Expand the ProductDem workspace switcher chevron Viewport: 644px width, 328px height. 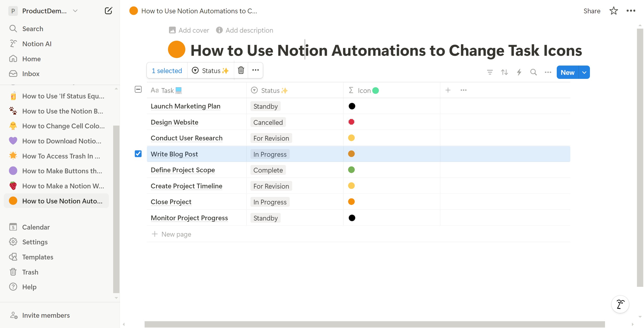click(x=75, y=11)
